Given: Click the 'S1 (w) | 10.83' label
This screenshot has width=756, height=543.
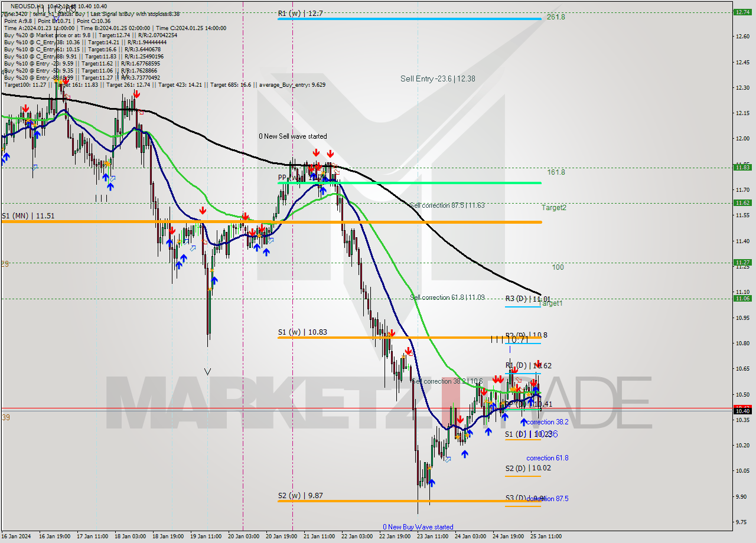Looking at the screenshot, I should pyautogui.click(x=302, y=332).
